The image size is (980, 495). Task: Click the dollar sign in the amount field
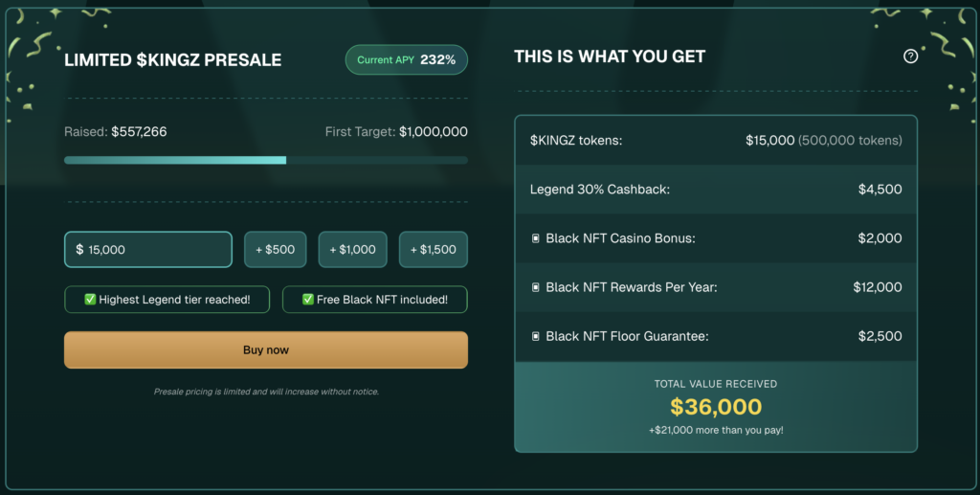click(79, 250)
